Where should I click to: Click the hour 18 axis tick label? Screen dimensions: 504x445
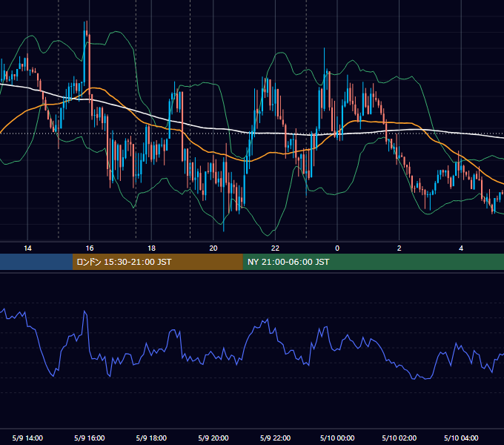pyautogui.click(x=151, y=248)
